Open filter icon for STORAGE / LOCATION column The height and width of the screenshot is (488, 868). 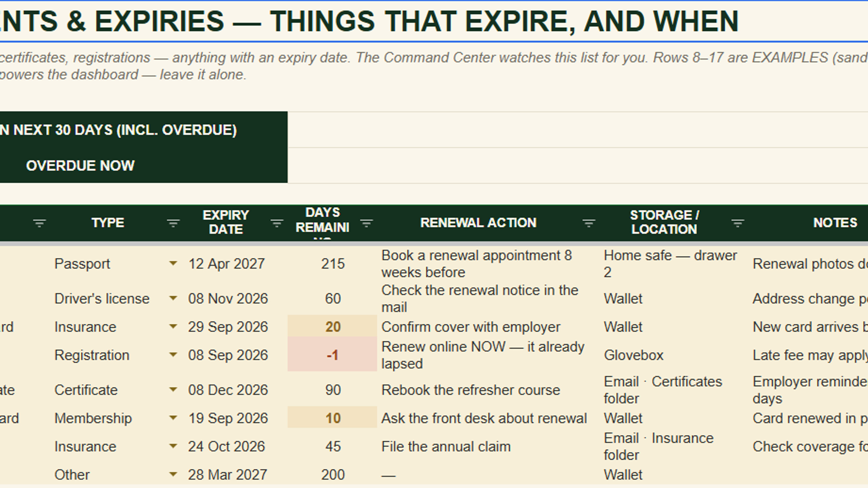(x=737, y=223)
